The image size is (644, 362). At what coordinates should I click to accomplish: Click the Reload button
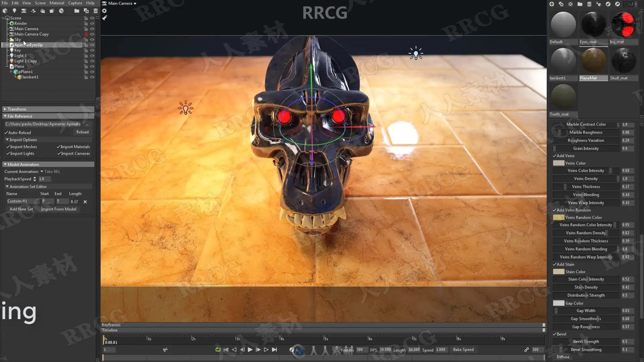coord(82,132)
